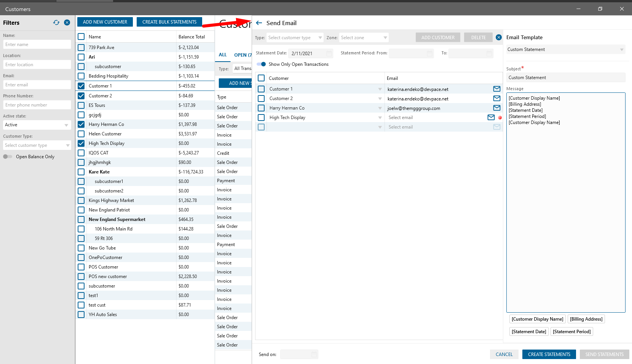Open the Send on calendar picker
632x364 pixels.
[314, 354]
